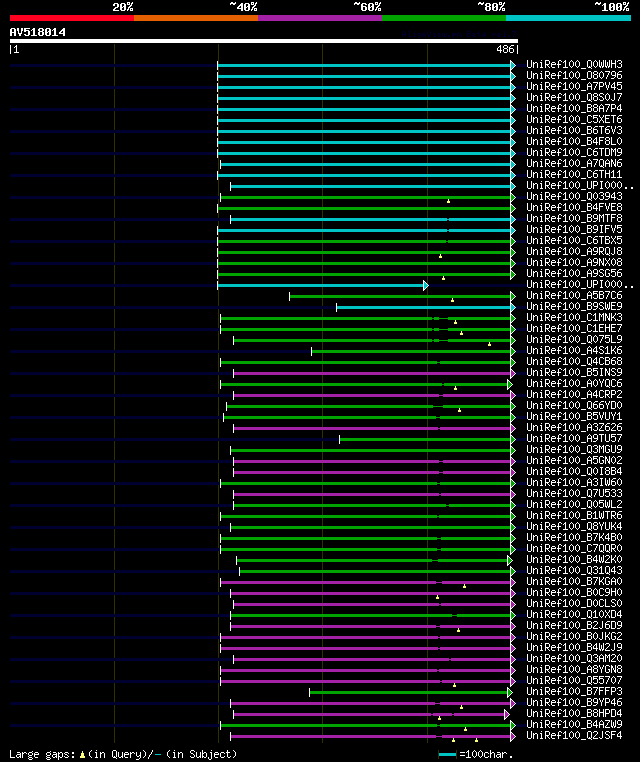Select the UniRef100_A5GN02 label
Viewport: 640px width, 762px height.
pos(574,461)
